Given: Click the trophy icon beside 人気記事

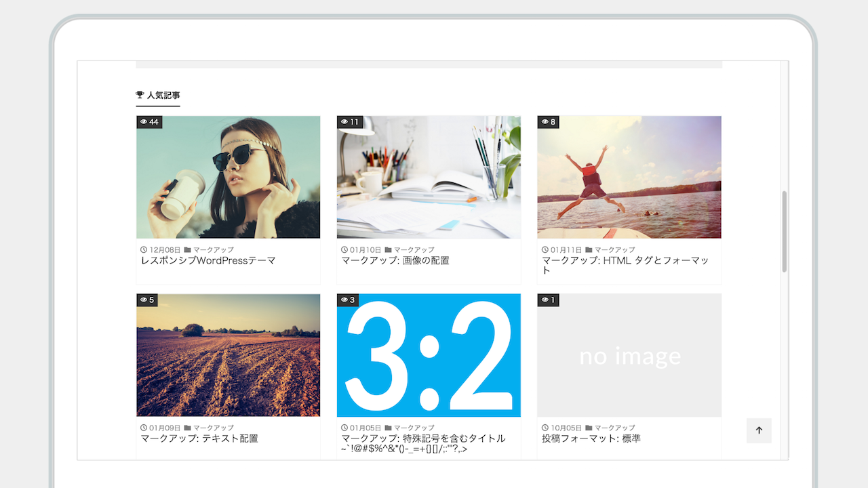Looking at the screenshot, I should [x=140, y=96].
